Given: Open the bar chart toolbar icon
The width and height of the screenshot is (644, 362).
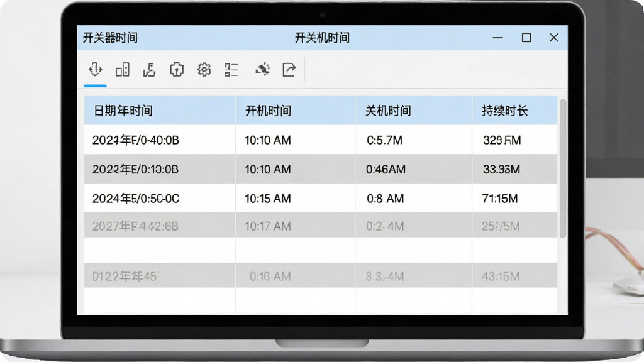Looking at the screenshot, I should pos(123,70).
